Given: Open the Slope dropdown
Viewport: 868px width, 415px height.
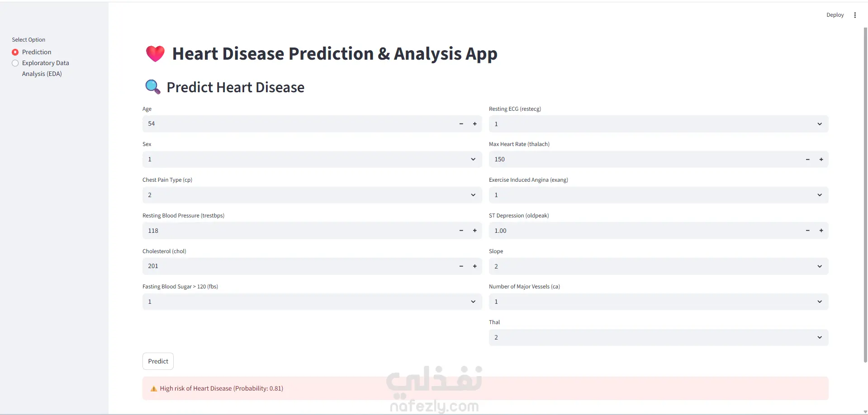Looking at the screenshot, I should (658, 266).
